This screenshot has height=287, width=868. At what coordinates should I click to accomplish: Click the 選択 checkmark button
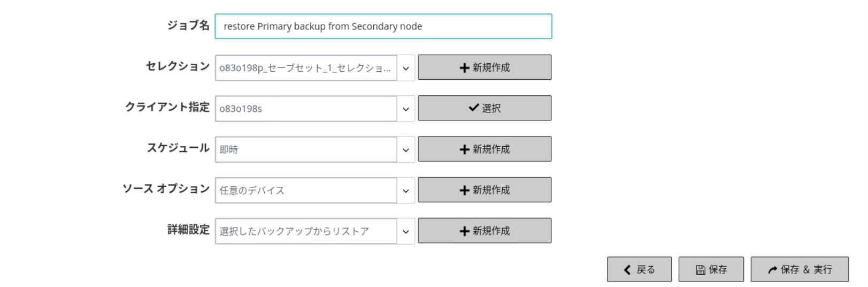point(485,108)
